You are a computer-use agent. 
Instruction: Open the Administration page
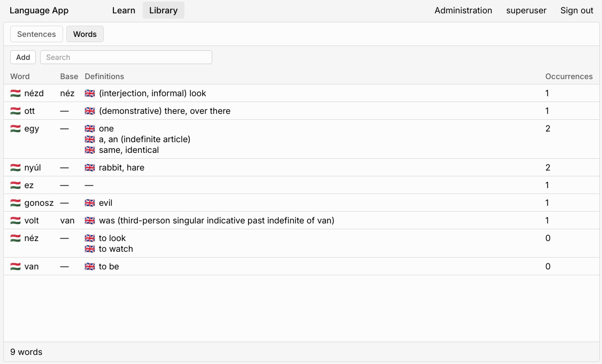coord(463,10)
